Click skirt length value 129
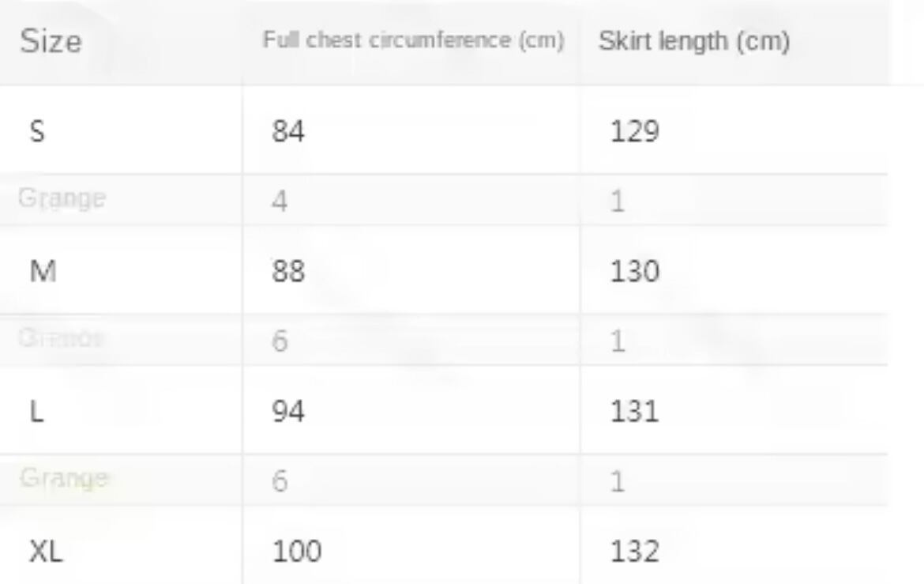Image resolution: width=924 pixels, height=584 pixels. [x=634, y=131]
